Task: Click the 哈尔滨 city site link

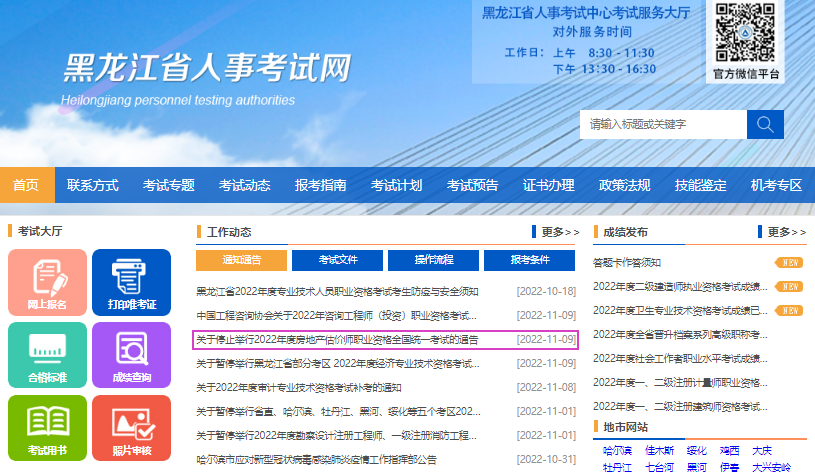Action: [619, 451]
